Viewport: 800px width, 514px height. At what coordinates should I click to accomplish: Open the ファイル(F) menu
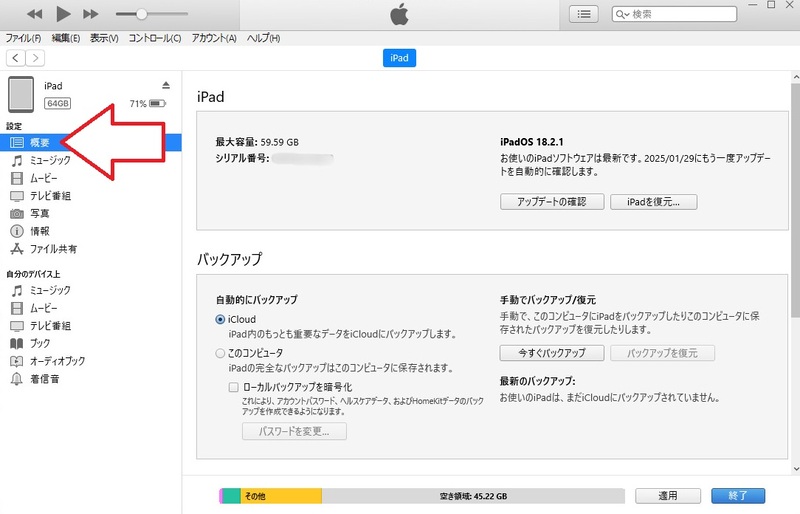pyautogui.click(x=23, y=38)
